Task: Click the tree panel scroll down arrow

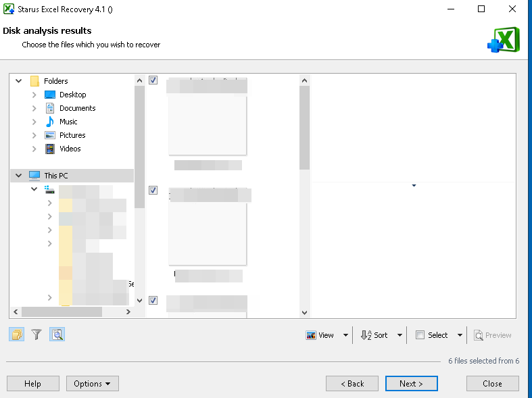Action: pos(139,301)
